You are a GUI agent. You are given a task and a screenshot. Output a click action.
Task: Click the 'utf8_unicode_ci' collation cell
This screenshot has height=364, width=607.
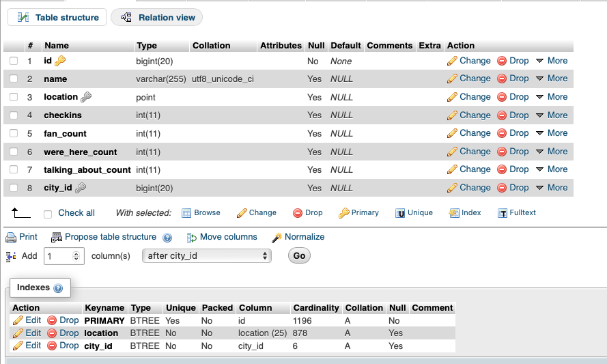pyautogui.click(x=223, y=79)
